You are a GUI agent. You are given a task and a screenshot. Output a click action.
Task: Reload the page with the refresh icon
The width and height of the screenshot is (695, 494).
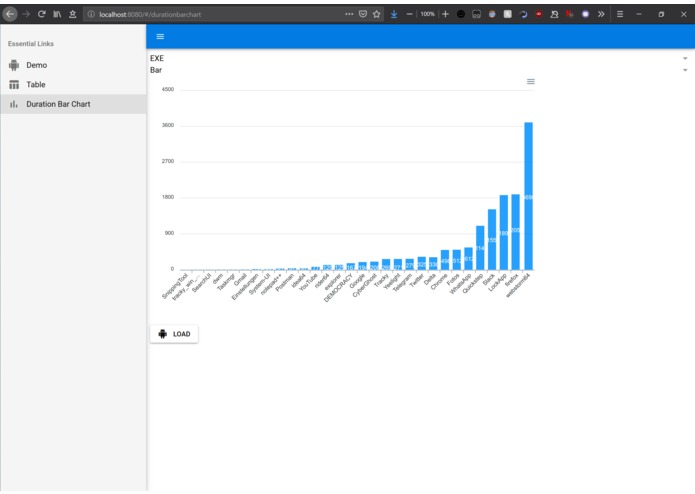(x=42, y=14)
